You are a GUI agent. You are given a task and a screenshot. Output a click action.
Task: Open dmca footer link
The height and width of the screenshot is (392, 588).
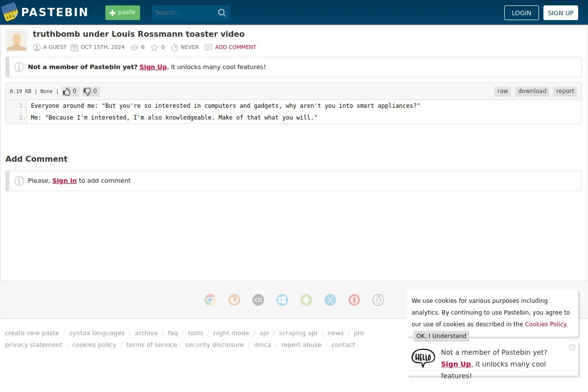pos(263,345)
